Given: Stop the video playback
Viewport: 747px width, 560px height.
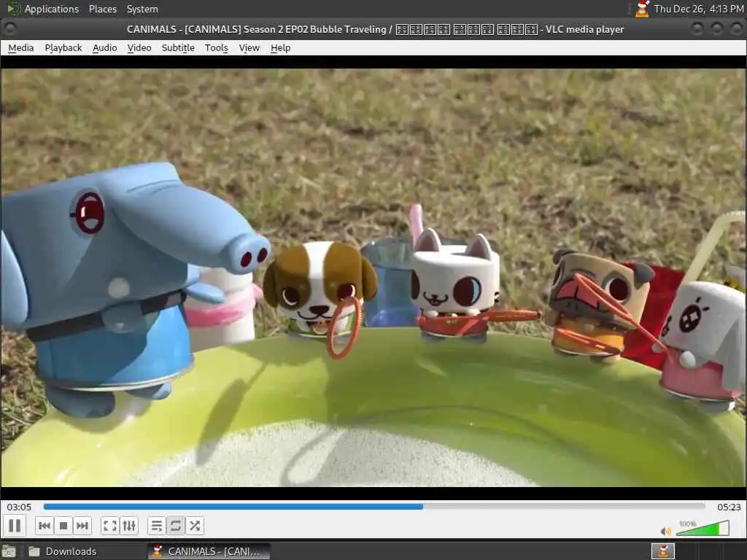Looking at the screenshot, I should (x=63, y=526).
